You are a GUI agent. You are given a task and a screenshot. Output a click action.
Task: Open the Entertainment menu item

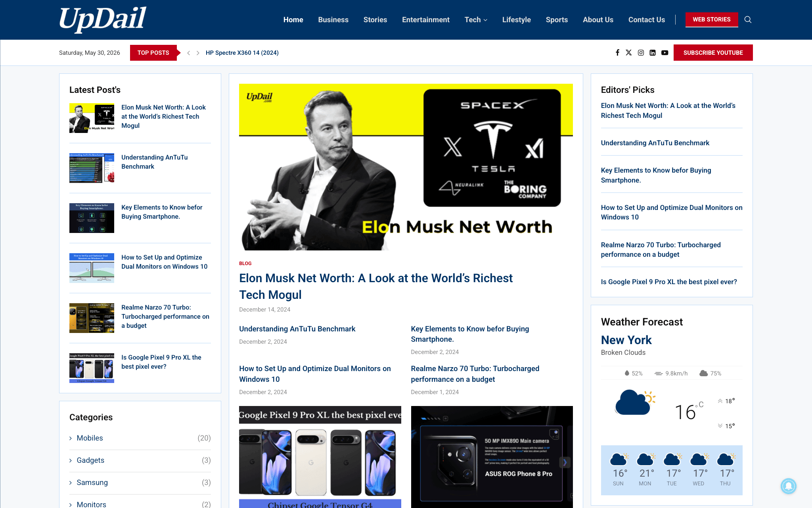[x=426, y=19]
